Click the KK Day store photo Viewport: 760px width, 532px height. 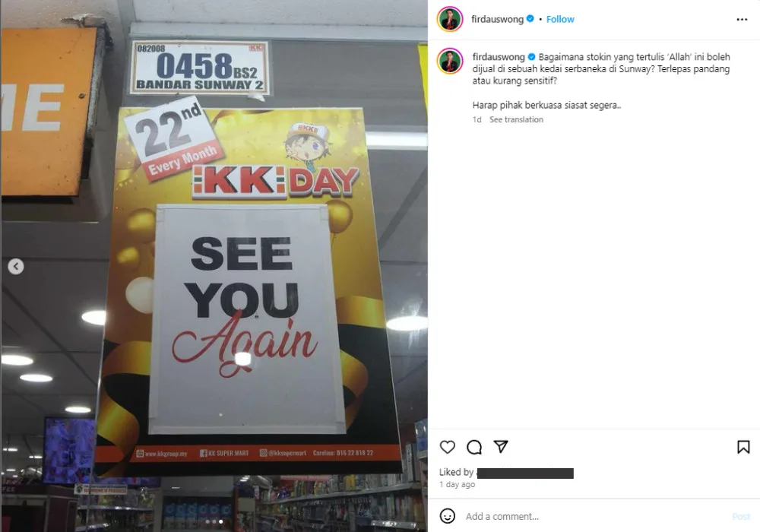214,266
